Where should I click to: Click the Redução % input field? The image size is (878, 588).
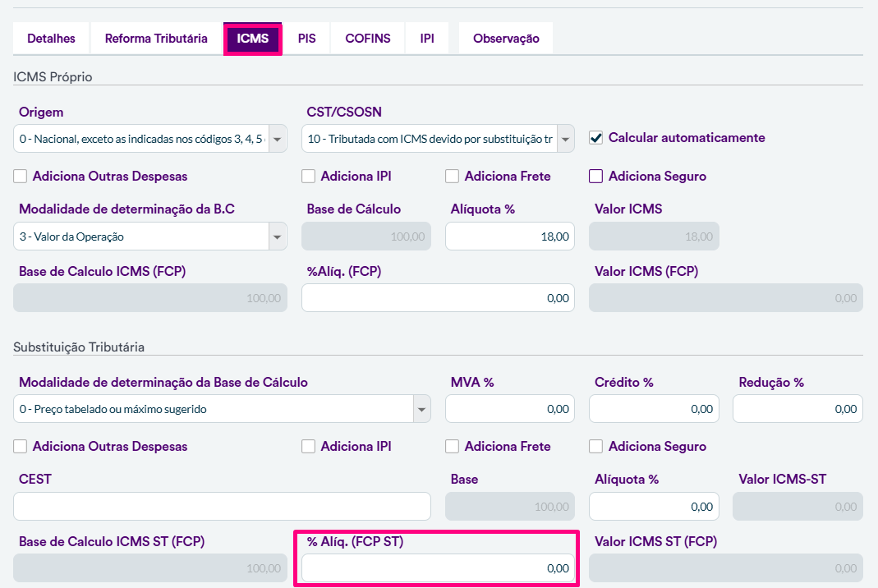(x=797, y=409)
